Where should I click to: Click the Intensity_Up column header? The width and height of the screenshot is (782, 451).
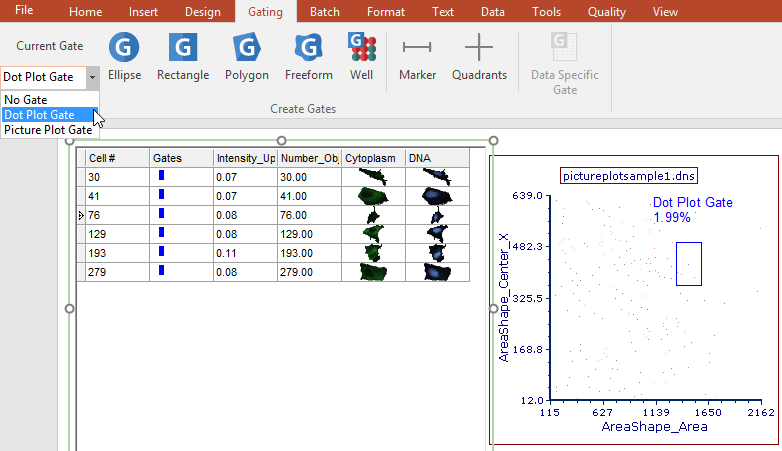click(x=245, y=158)
